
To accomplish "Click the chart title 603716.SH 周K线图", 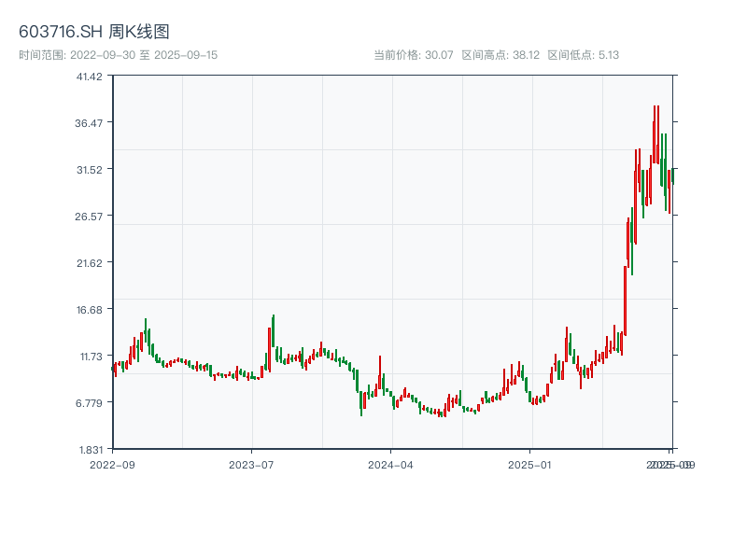I will click(x=94, y=32).
